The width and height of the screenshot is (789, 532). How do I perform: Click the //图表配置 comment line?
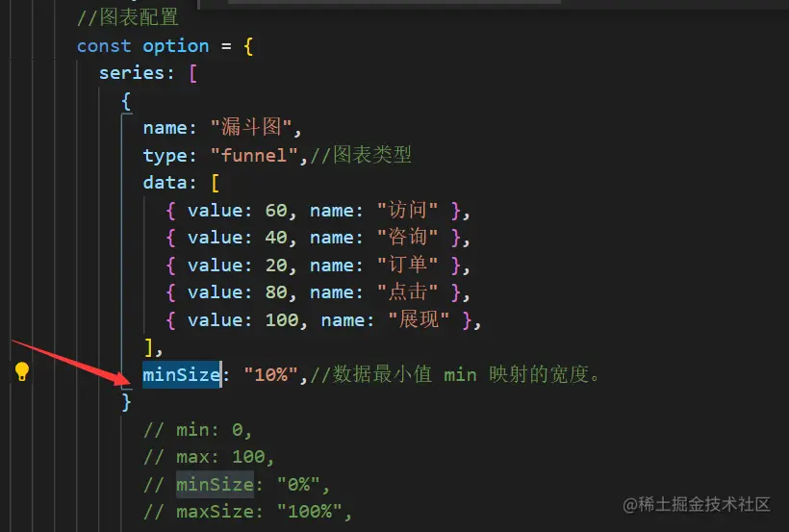(128, 17)
